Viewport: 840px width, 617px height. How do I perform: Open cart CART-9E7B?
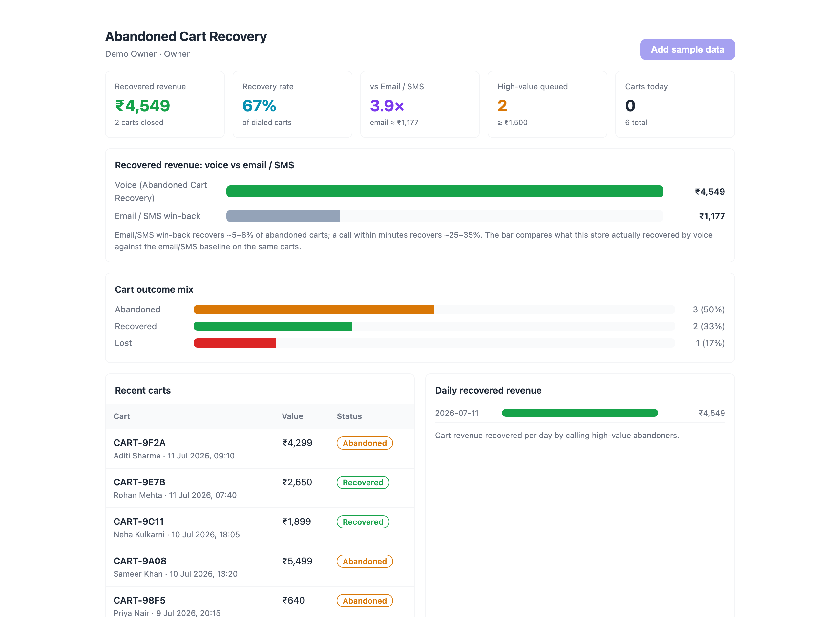click(139, 482)
